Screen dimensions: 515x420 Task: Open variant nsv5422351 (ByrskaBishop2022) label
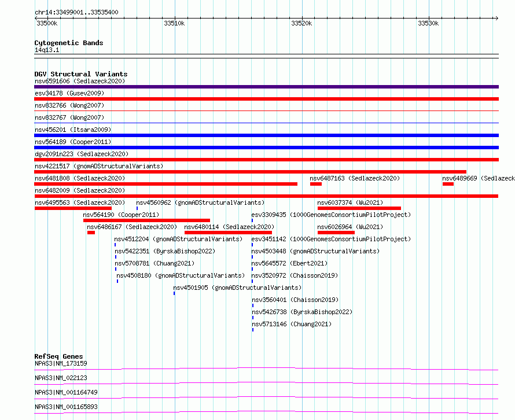pyautogui.click(x=165, y=251)
